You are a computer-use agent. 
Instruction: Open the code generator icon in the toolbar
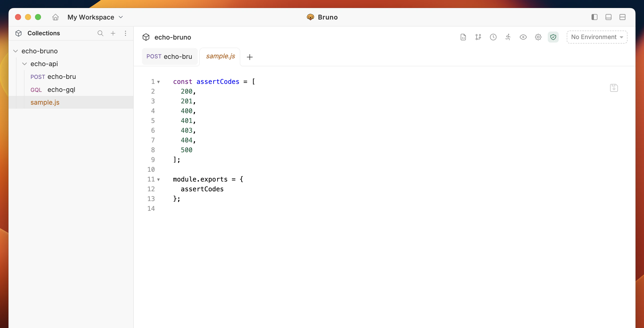click(463, 37)
